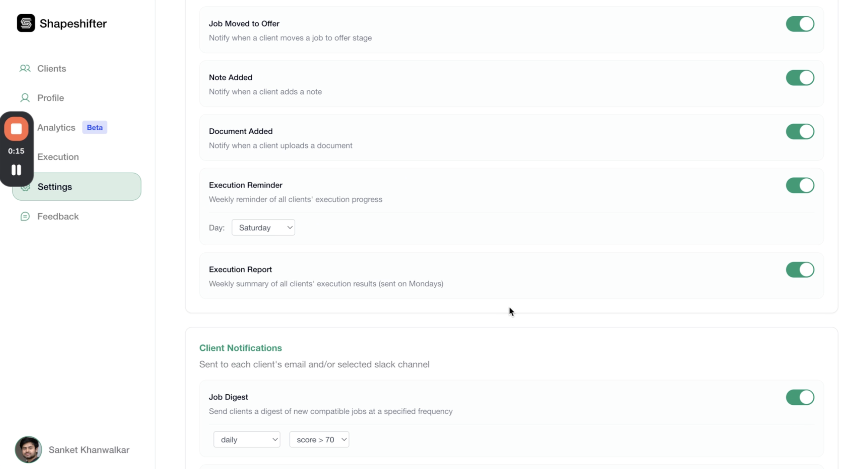The image size is (868, 469).
Task: Turn off Note Added notifications
Action: [x=800, y=78]
